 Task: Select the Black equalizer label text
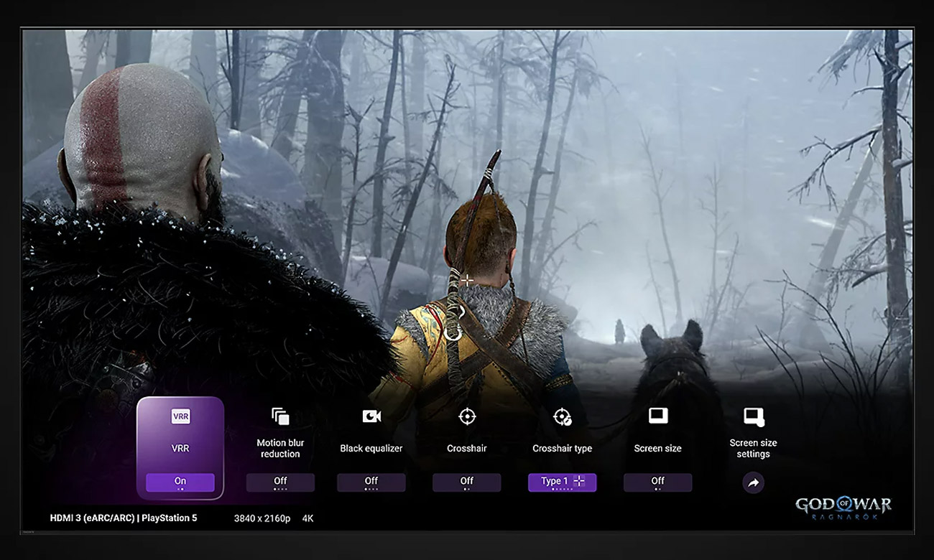pyautogui.click(x=371, y=449)
